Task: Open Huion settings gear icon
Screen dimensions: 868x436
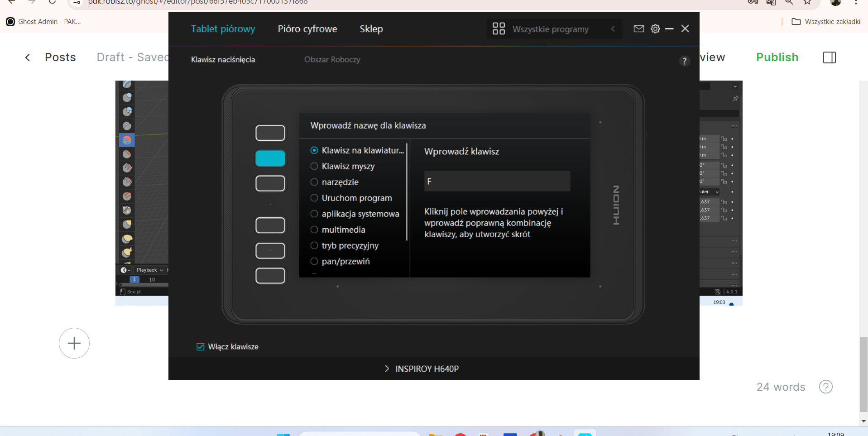Action: (655, 29)
